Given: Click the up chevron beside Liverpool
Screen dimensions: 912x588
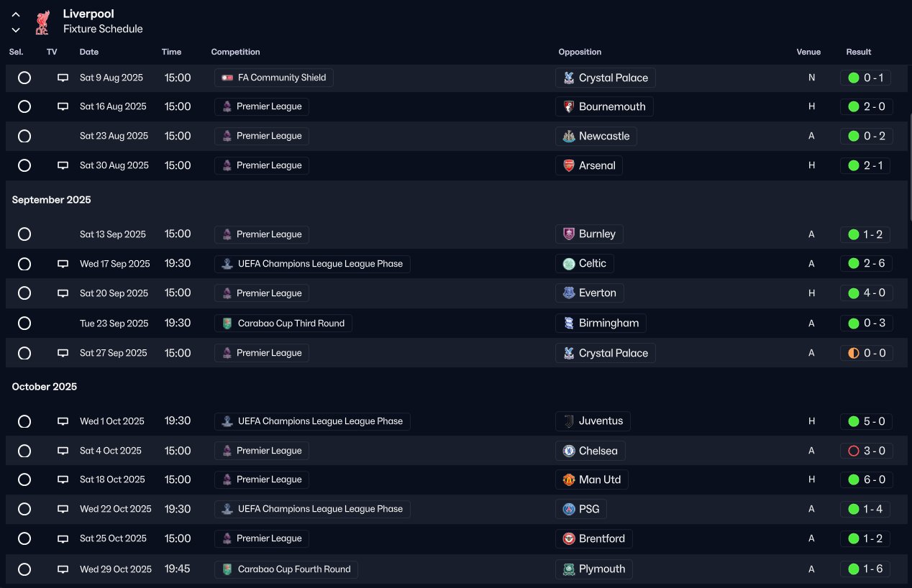Looking at the screenshot, I should pyautogui.click(x=16, y=14).
